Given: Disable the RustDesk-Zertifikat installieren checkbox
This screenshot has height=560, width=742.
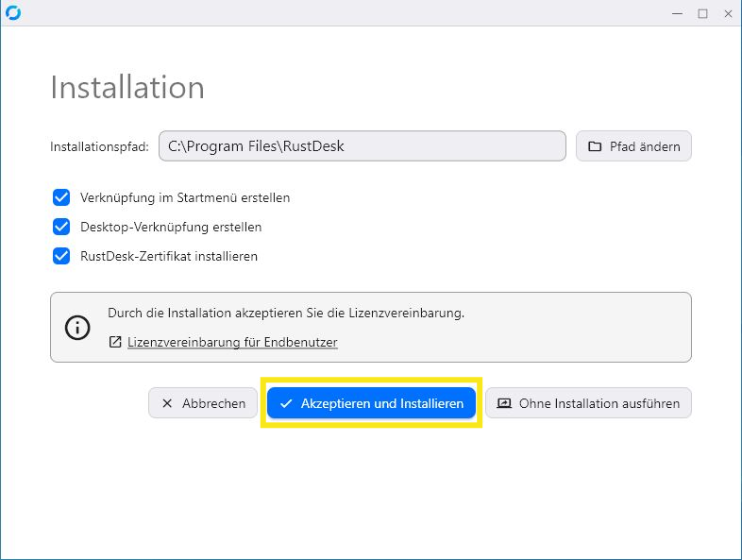Looking at the screenshot, I should [x=61, y=256].
